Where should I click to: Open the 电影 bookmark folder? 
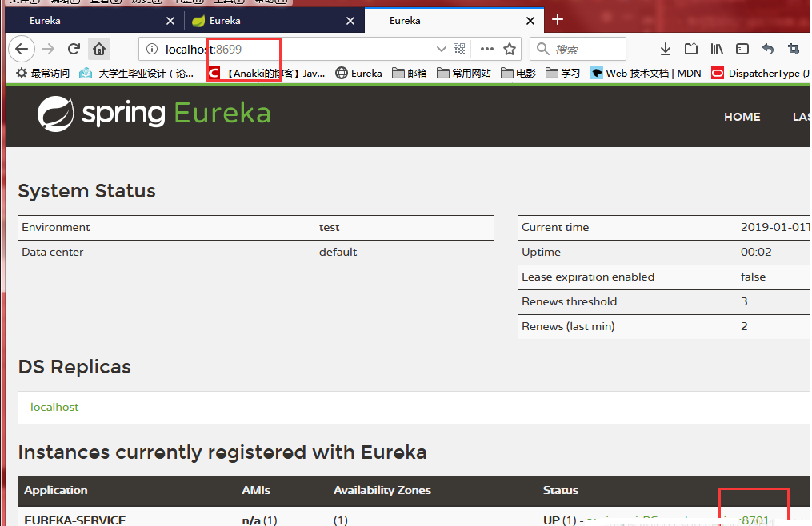pos(518,74)
